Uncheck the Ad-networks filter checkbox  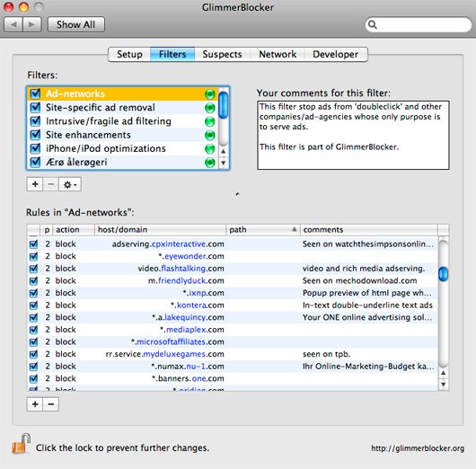35,93
